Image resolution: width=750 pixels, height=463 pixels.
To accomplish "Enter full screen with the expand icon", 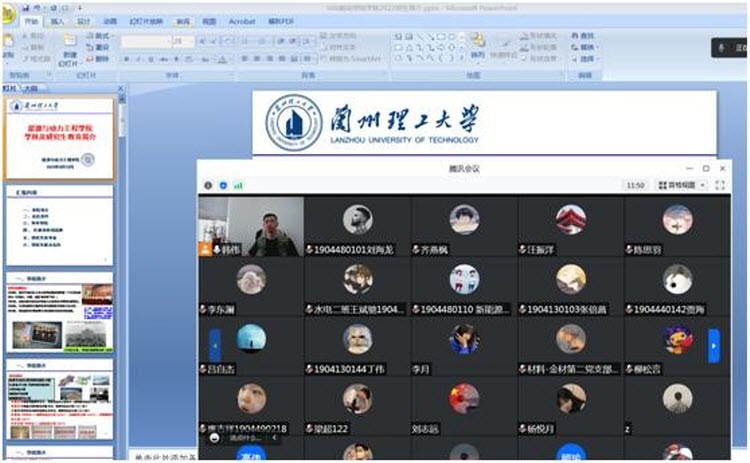I will (720, 185).
